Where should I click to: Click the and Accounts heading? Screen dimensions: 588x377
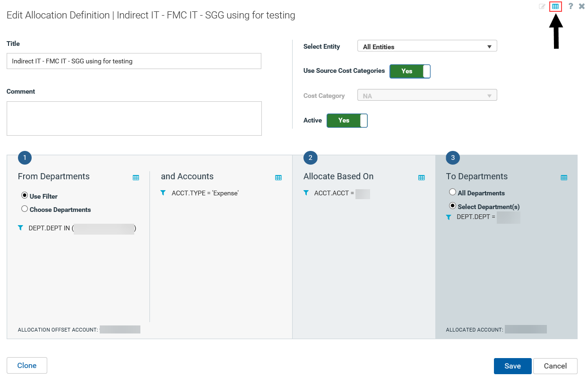tap(187, 176)
